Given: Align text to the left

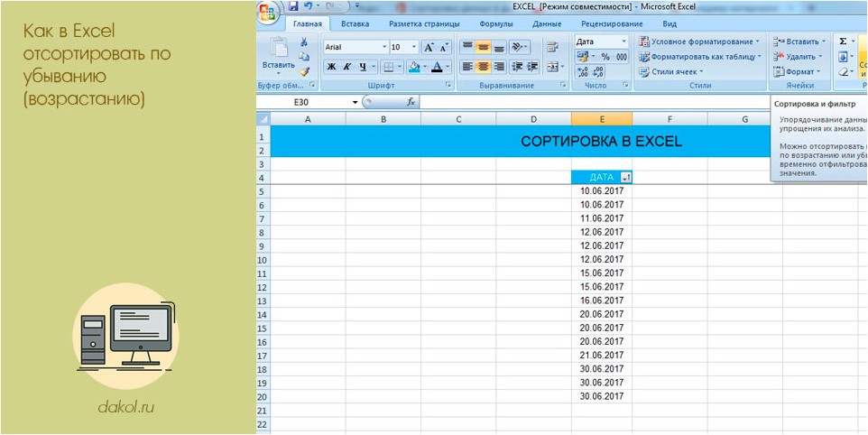Looking at the screenshot, I should point(468,67).
